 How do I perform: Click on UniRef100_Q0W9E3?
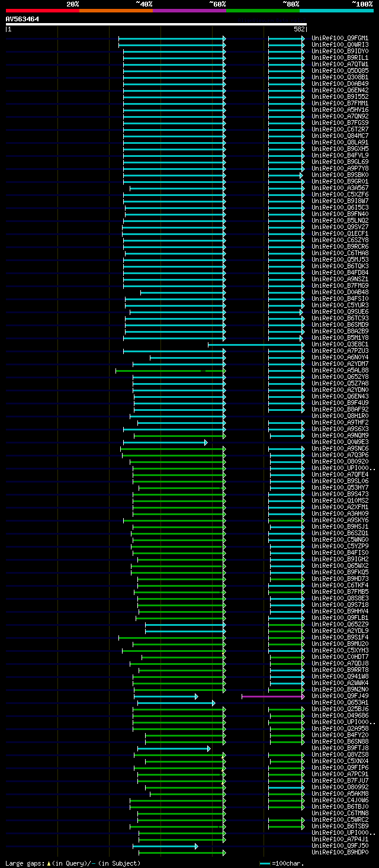tap(340, 442)
